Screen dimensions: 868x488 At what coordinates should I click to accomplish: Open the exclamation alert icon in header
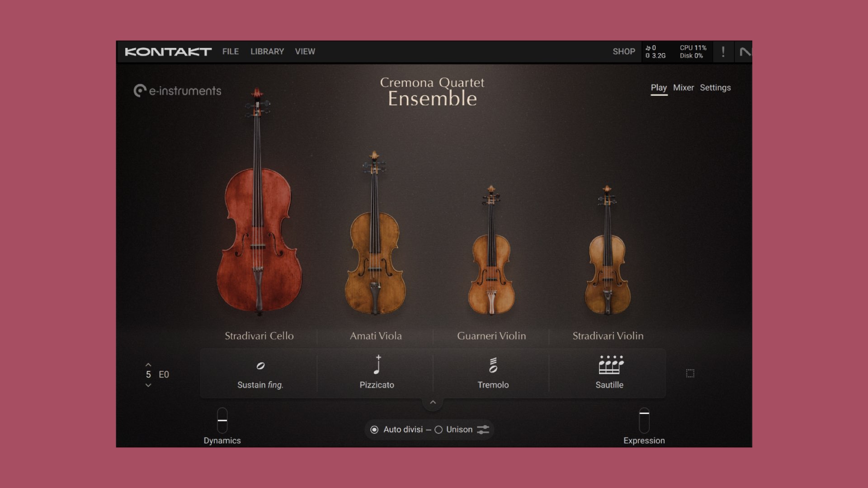[x=723, y=52]
